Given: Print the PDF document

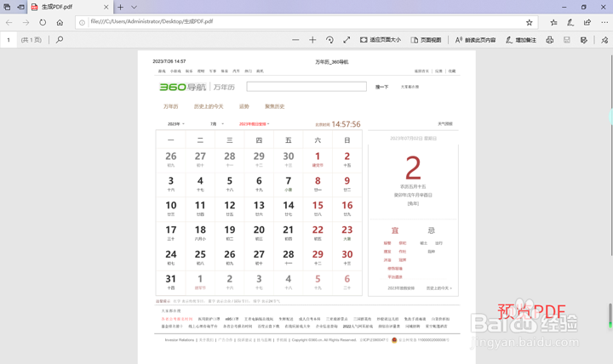Looking at the screenshot, I should coord(550,40).
